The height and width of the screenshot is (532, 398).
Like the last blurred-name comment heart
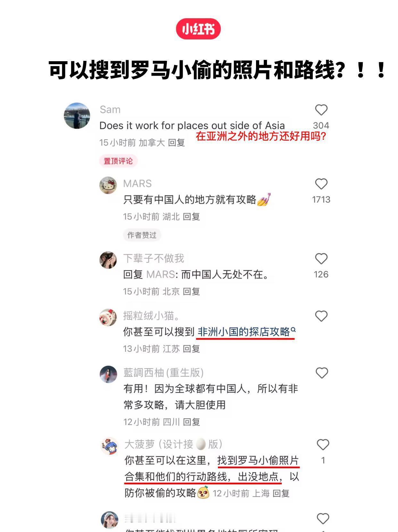click(323, 519)
